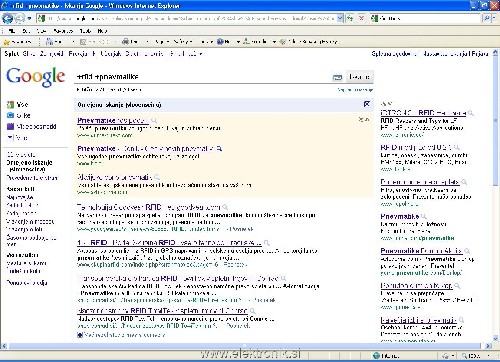This screenshot has height=362, width=500.
Task: Click the Google search field with rfid query
Action: (x=203, y=77)
